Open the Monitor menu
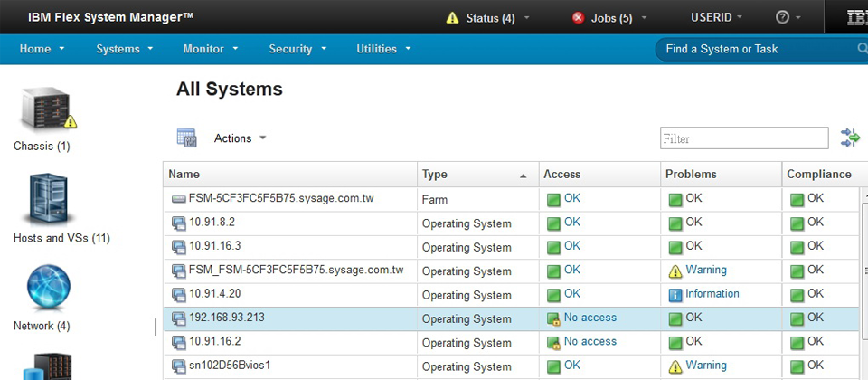 (209, 49)
